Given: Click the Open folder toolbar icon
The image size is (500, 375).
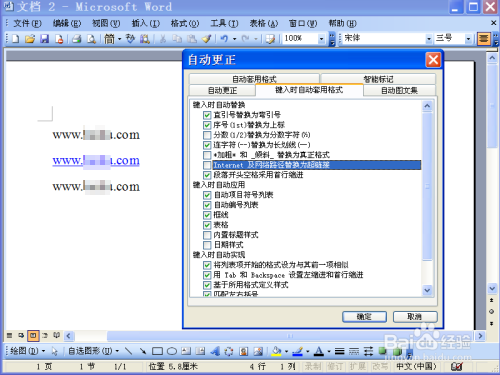Looking at the screenshot, I should click(30, 39).
